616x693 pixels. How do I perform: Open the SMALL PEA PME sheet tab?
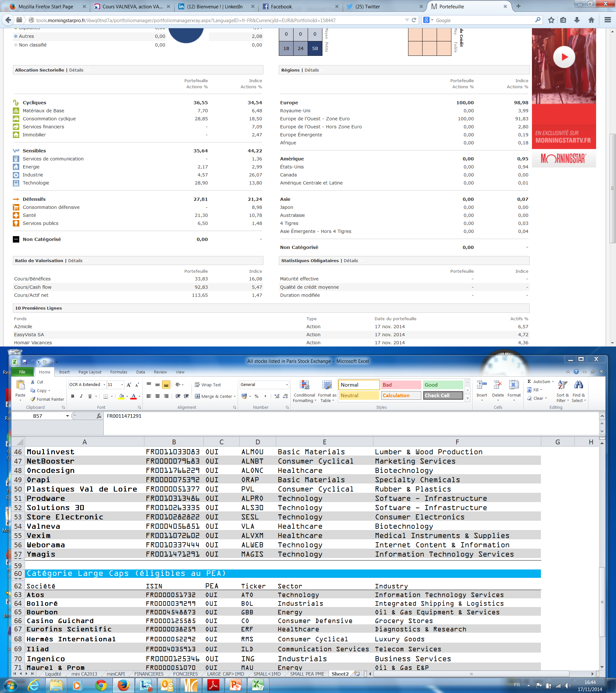point(307,674)
